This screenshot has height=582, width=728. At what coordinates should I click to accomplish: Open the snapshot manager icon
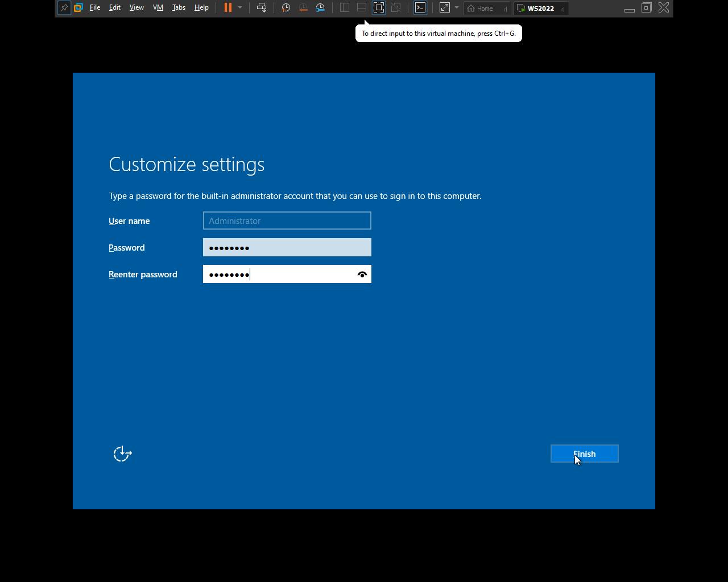click(x=320, y=8)
